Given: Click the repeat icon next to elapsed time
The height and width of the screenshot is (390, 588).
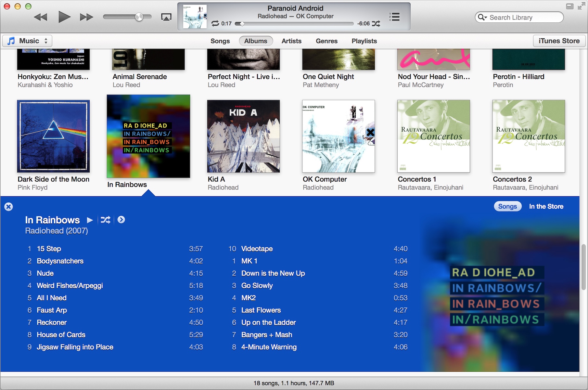Looking at the screenshot, I should 215,23.
